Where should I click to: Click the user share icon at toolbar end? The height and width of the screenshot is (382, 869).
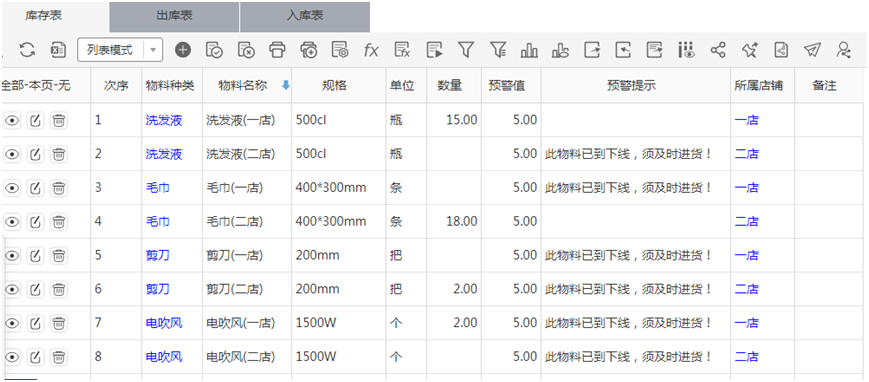click(x=844, y=50)
